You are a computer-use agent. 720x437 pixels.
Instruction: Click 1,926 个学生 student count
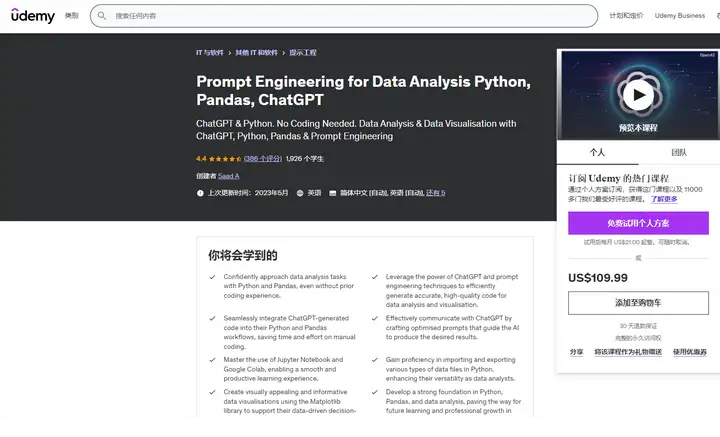[x=304, y=159]
